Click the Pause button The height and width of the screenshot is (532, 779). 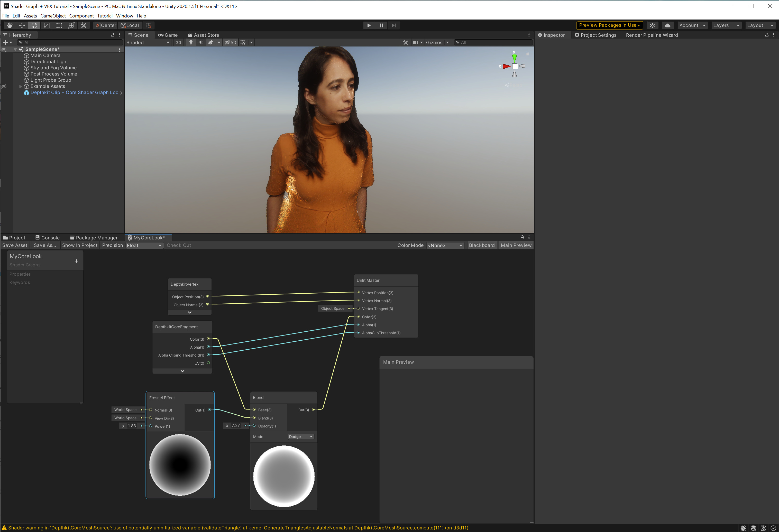(381, 25)
